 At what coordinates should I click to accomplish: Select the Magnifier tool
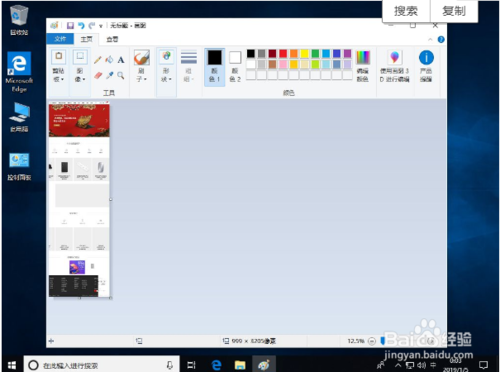coord(121,75)
